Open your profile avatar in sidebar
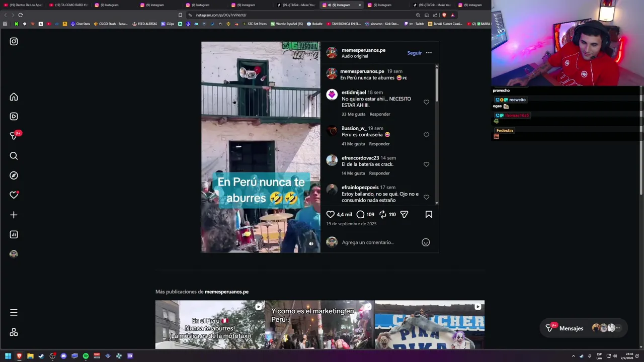The width and height of the screenshot is (644, 362). click(14, 254)
